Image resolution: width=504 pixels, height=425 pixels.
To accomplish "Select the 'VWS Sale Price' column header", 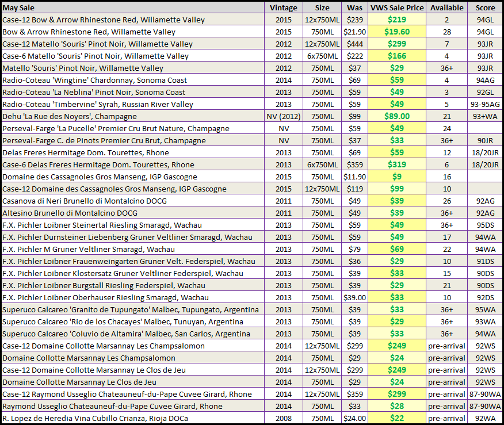I will (x=397, y=7).
